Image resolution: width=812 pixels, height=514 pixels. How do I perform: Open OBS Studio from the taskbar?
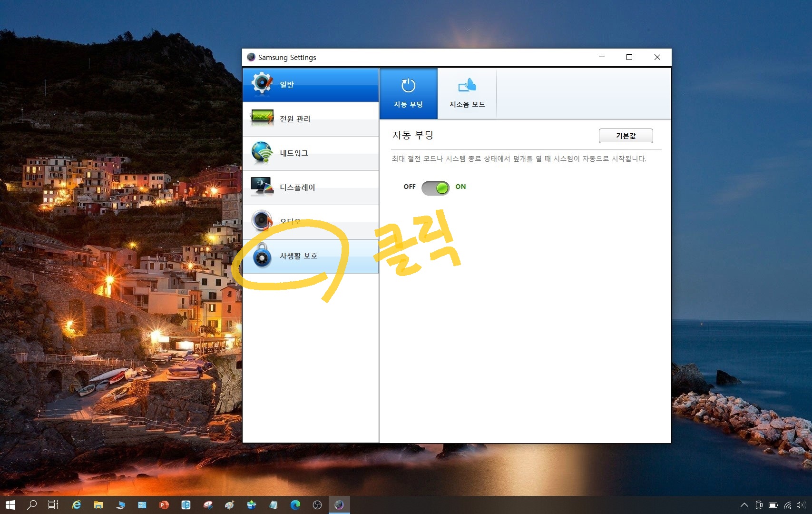pyautogui.click(x=317, y=505)
